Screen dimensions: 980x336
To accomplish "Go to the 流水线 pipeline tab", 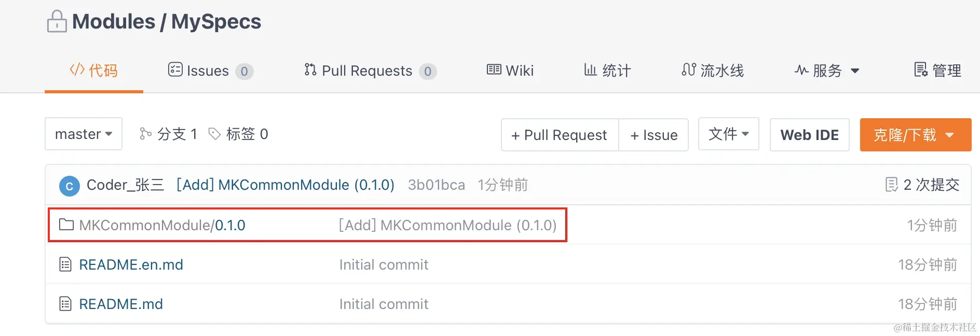I will tap(713, 71).
